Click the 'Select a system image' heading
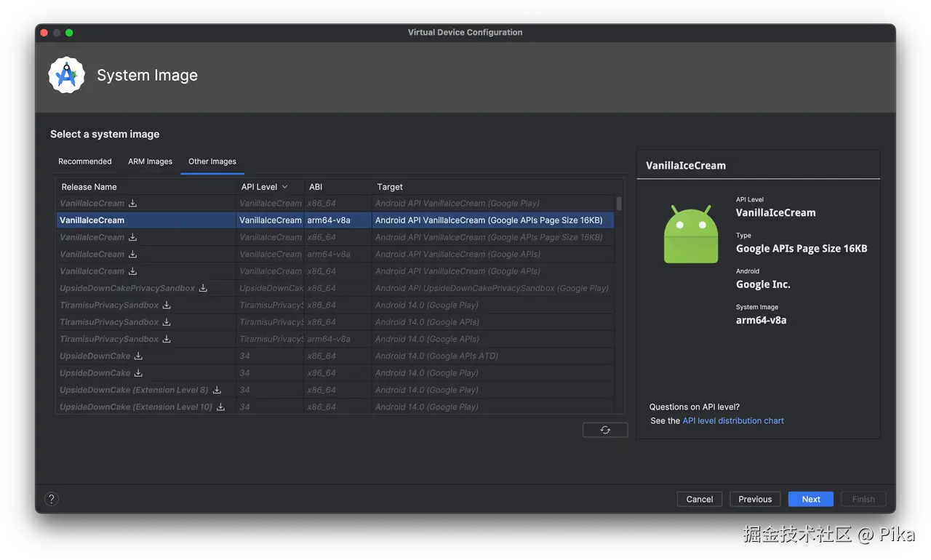Image resolution: width=931 pixels, height=560 pixels. (x=105, y=134)
